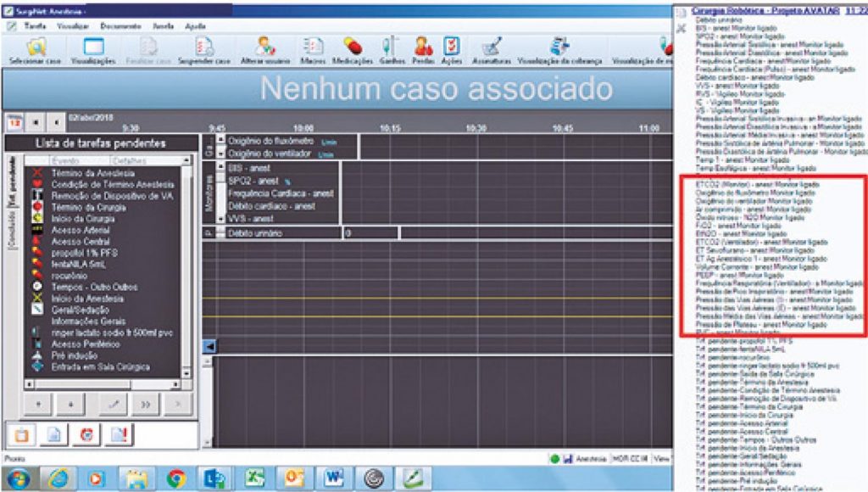Open Google Chrome from the Windows taskbar
This screenshot has width=868, height=492.
pyautogui.click(x=176, y=479)
